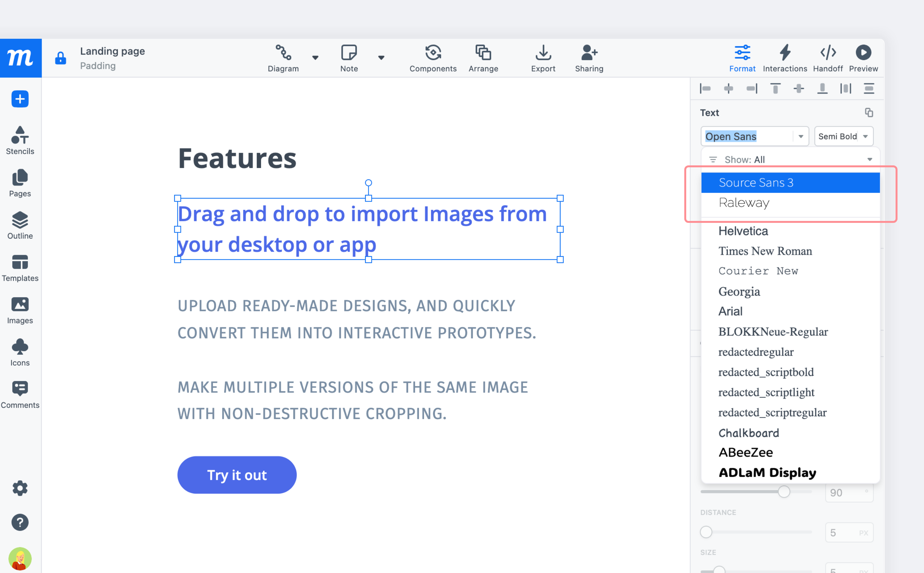Click the user avatar picture

pyautogui.click(x=20, y=558)
